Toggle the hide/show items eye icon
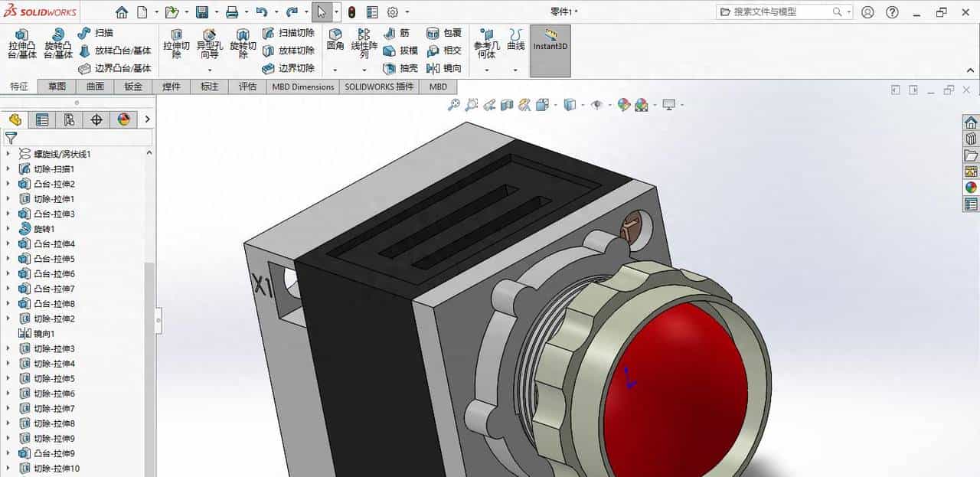 [596, 105]
